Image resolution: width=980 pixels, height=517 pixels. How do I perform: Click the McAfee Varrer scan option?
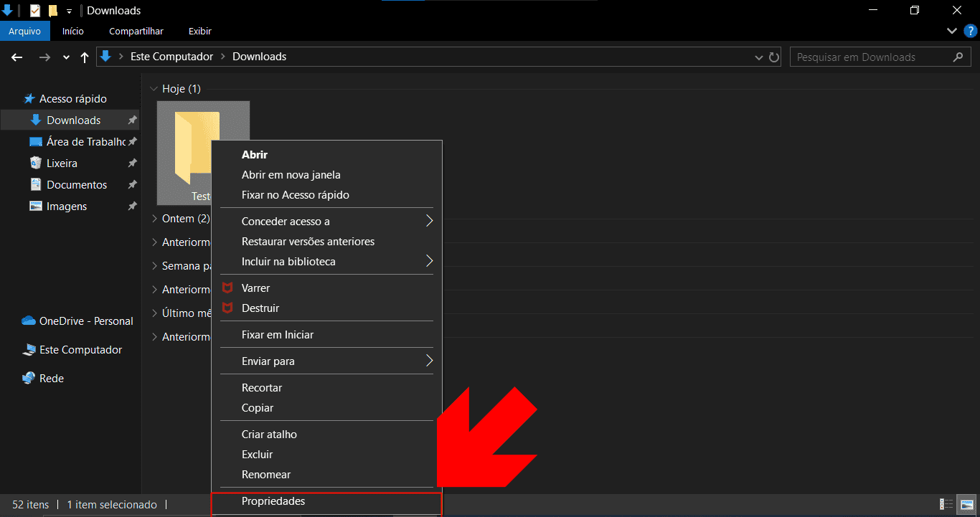pyautogui.click(x=255, y=288)
